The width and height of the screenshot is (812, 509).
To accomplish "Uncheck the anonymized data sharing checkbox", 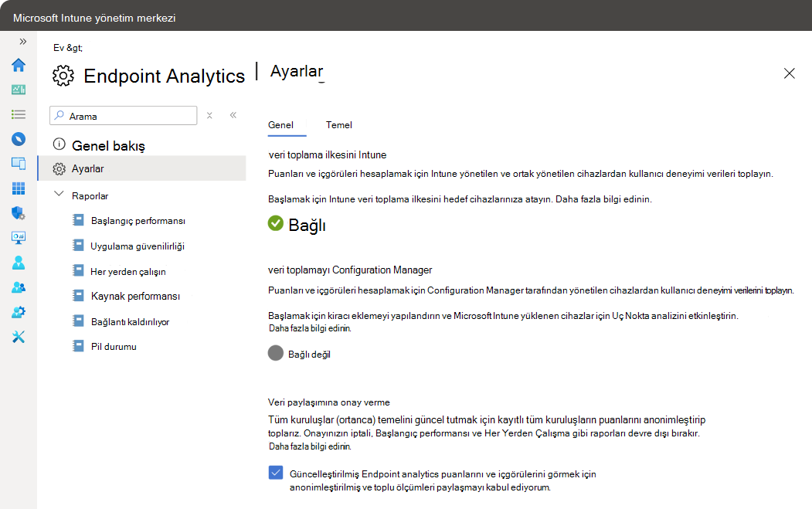I will click(276, 473).
